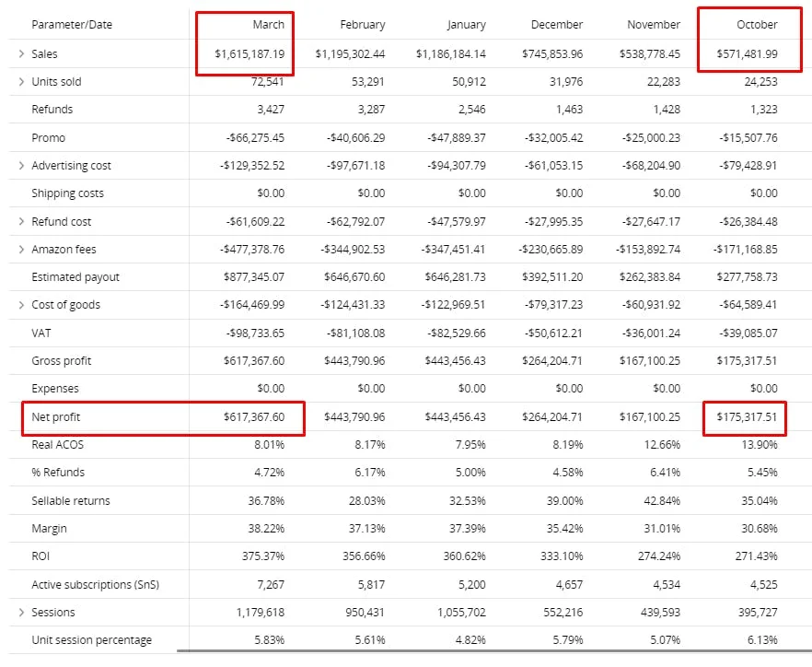Viewport: 812px width, 667px height.
Task: Select the Net profit row label
Action: pos(56,416)
